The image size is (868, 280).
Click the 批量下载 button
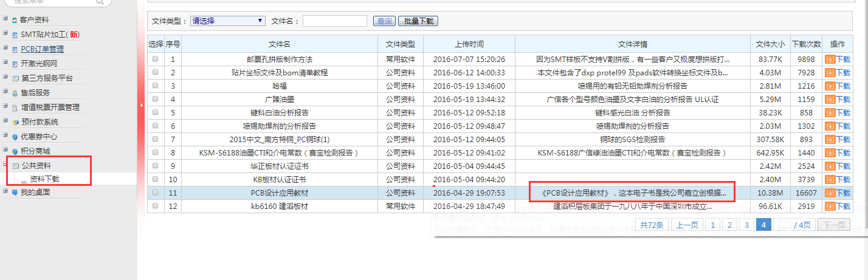point(418,21)
